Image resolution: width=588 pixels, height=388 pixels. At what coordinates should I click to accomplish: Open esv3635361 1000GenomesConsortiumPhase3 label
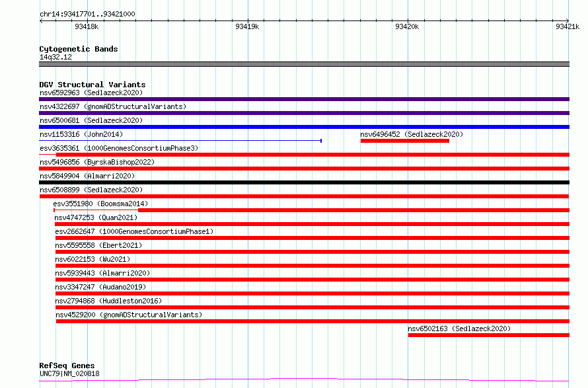[119, 148]
